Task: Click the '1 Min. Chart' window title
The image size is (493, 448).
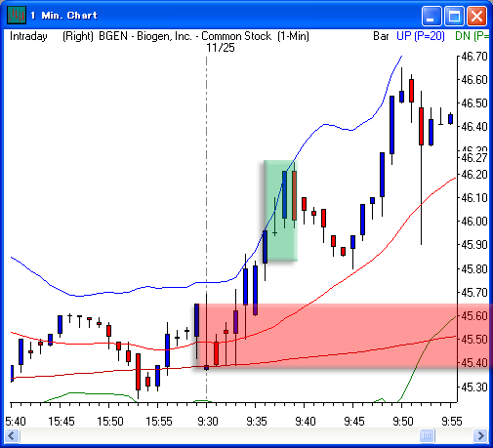Action: coord(64,16)
